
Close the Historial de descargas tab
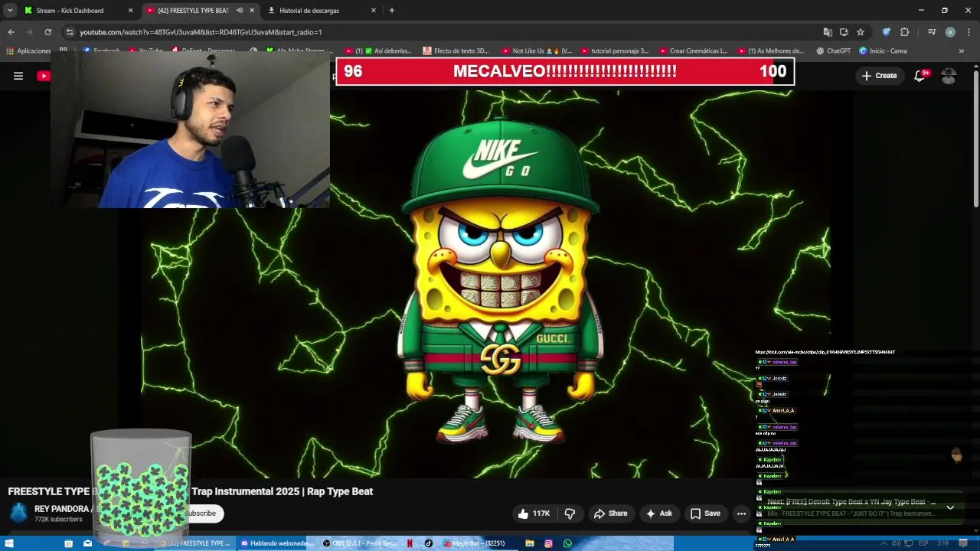374,11
